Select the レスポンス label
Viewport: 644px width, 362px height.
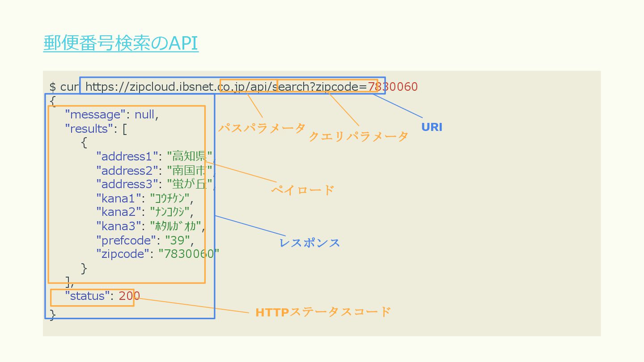pos(309,243)
